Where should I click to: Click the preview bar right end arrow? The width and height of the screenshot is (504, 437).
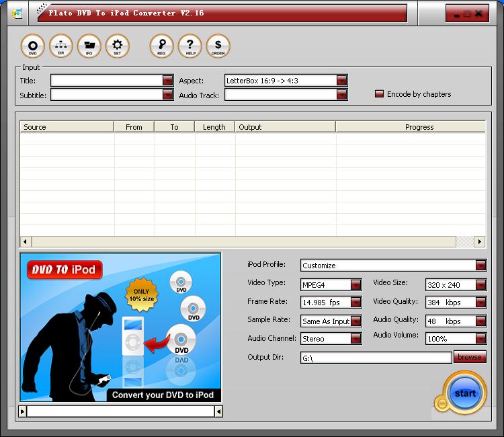pos(218,411)
